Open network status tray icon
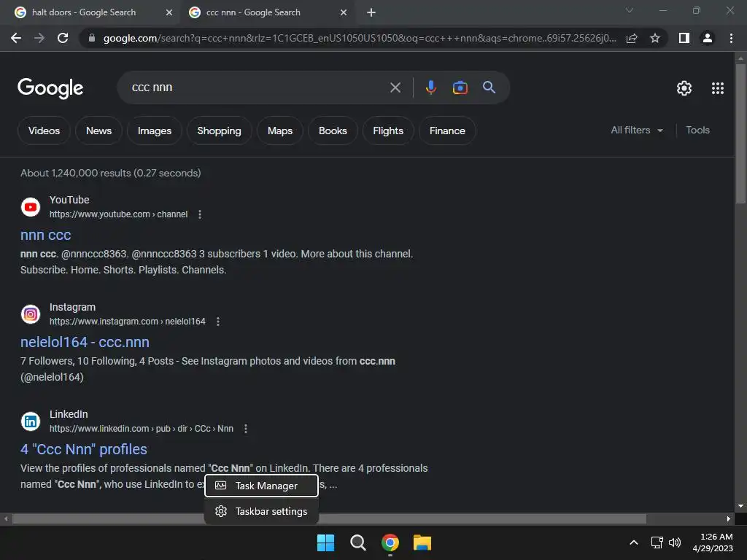Image resolution: width=747 pixels, height=560 pixels. (x=657, y=542)
